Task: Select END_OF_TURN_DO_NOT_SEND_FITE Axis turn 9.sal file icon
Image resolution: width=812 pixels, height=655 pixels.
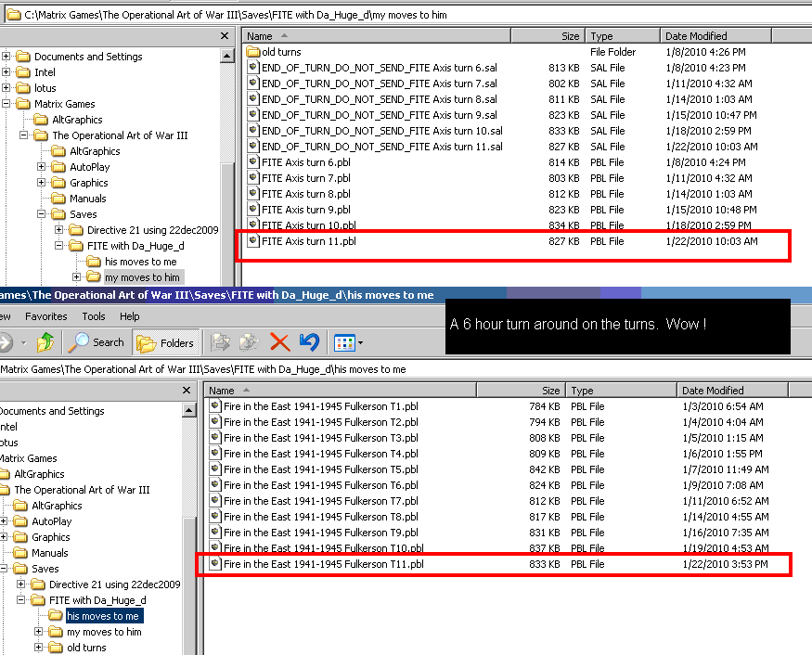Action: pos(252,114)
